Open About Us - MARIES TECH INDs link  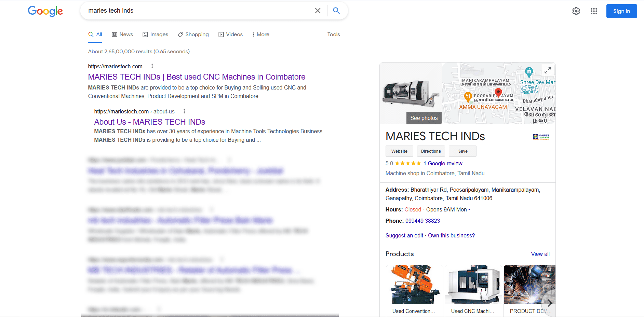click(x=149, y=122)
